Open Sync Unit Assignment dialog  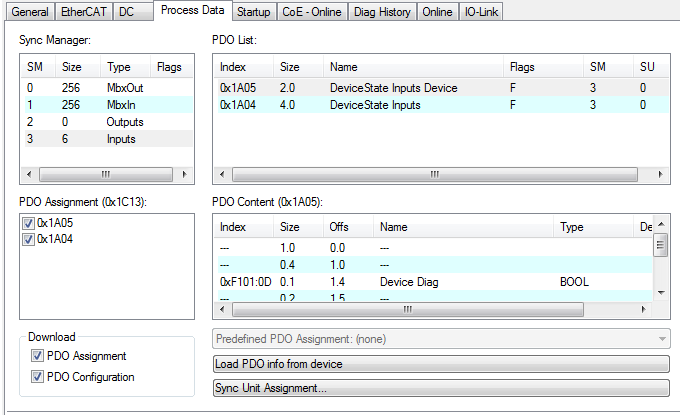coord(441,387)
